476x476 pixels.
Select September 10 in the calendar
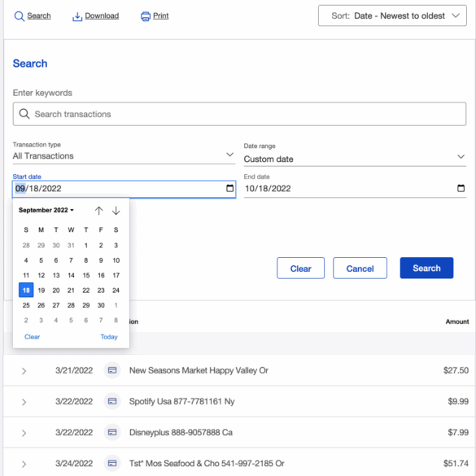pyautogui.click(x=116, y=260)
